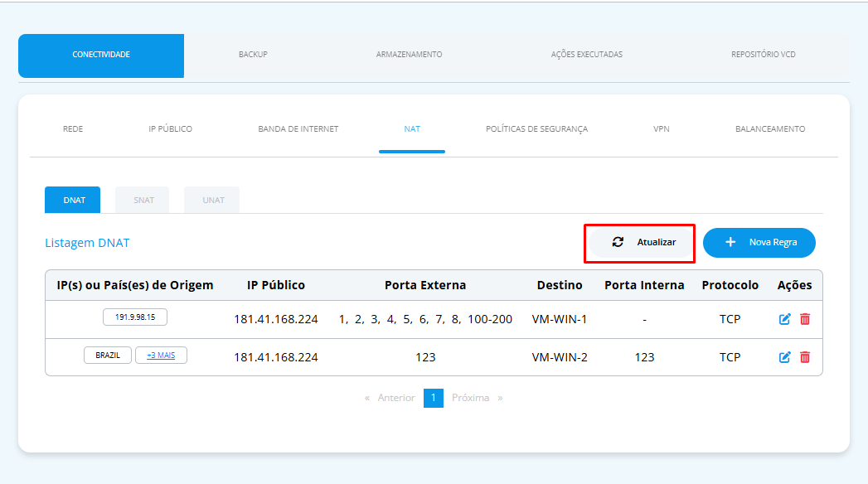
Task: Open the Conectividade tab
Action: pyautogui.click(x=101, y=55)
